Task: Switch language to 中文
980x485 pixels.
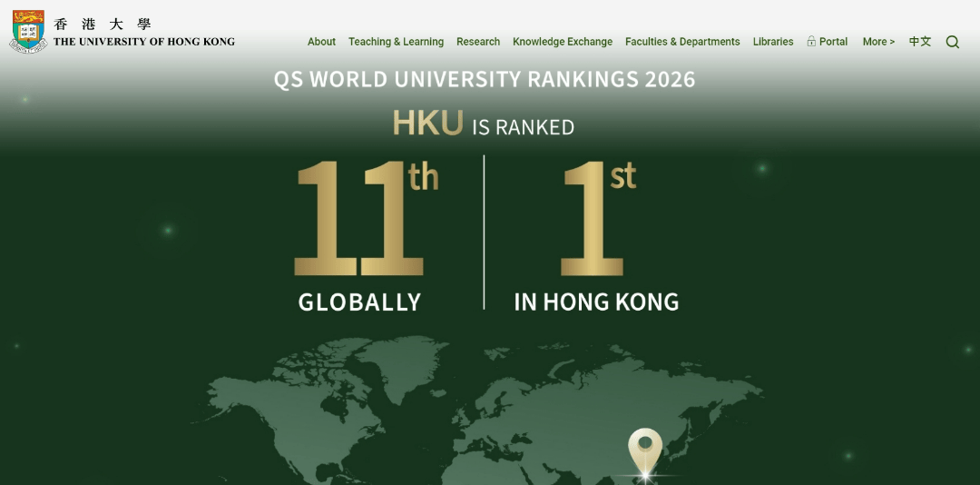Action: pyautogui.click(x=919, y=42)
